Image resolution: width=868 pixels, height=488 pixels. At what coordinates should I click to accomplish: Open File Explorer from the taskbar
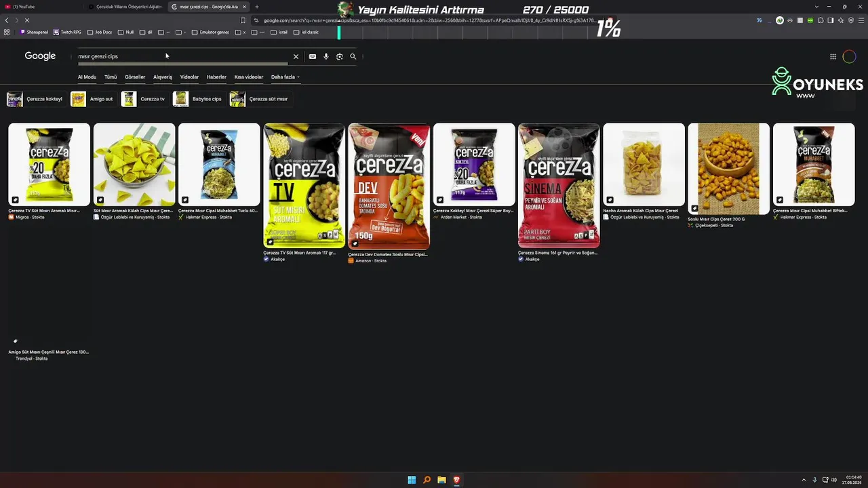pyautogui.click(x=441, y=480)
